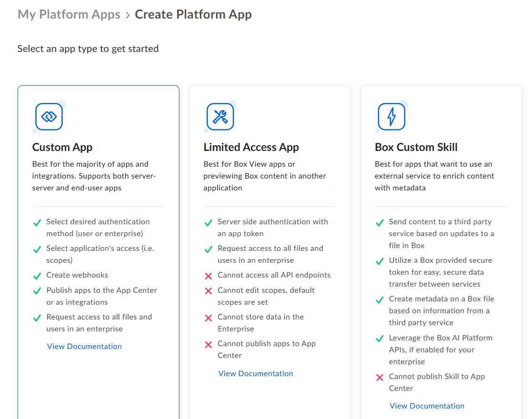This screenshot has width=532, height=419.
Task: Click checkmark beside 'Select desired authentication method'
Action: (37, 223)
